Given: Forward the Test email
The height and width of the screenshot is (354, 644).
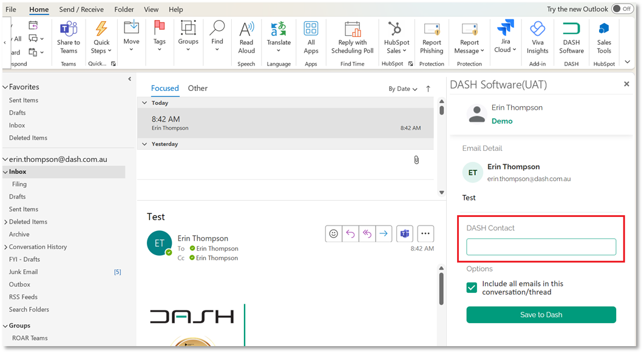Looking at the screenshot, I should 384,233.
